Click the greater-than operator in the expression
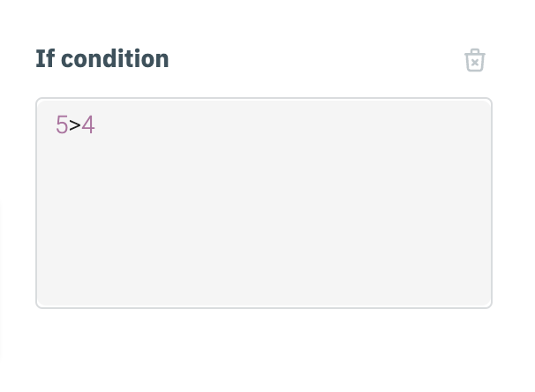The height and width of the screenshot is (392, 535). pos(75,125)
